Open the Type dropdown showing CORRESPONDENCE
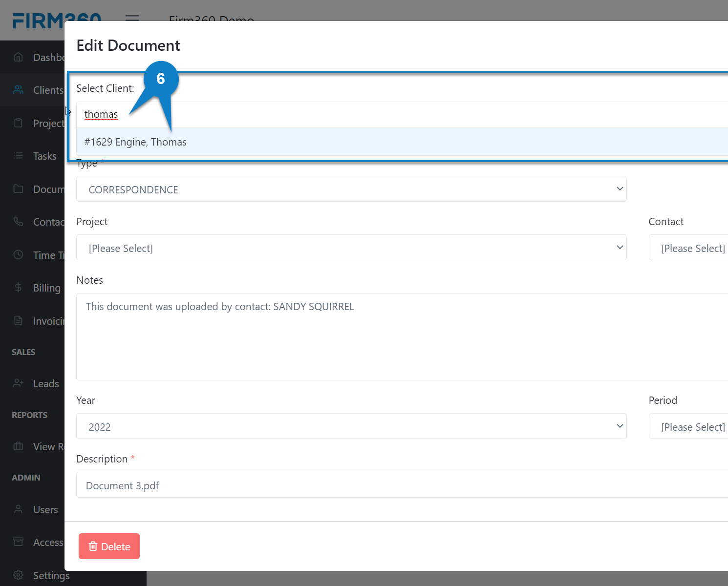 [x=352, y=189]
